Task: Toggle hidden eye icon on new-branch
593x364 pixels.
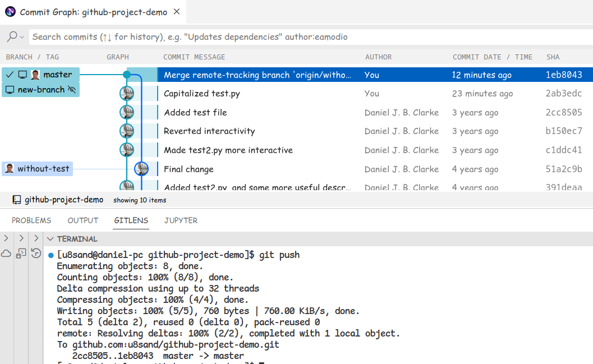Action: [x=71, y=90]
